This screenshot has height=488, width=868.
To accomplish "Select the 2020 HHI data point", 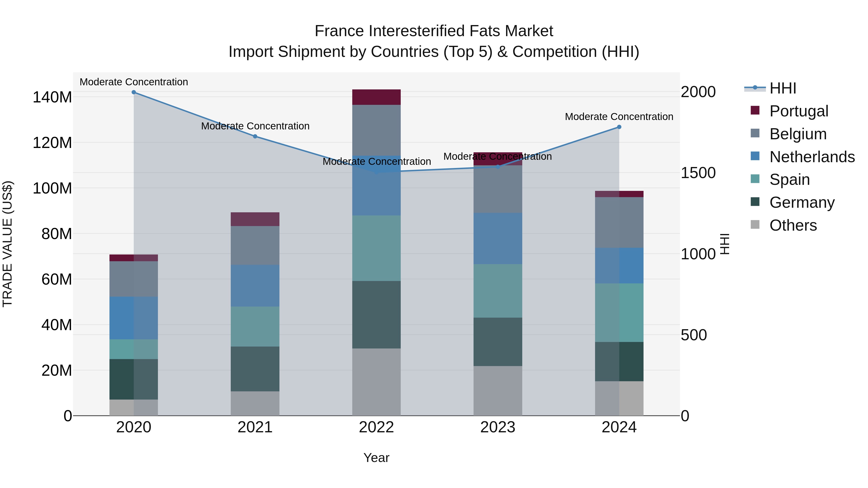I will click(134, 92).
